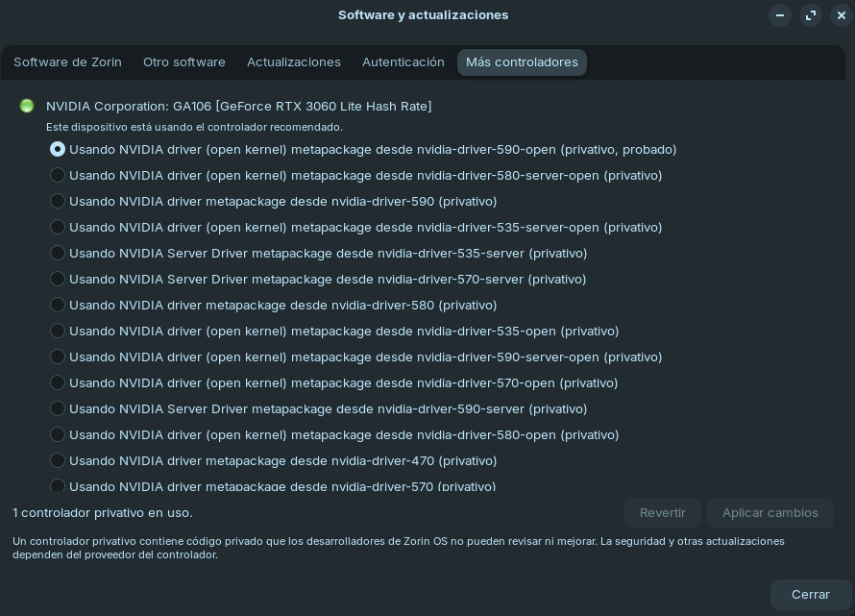Select the nvidia-driver-470 driver
Image resolution: width=855 pixels, height=616 pixels.
[x=58, y=461]
